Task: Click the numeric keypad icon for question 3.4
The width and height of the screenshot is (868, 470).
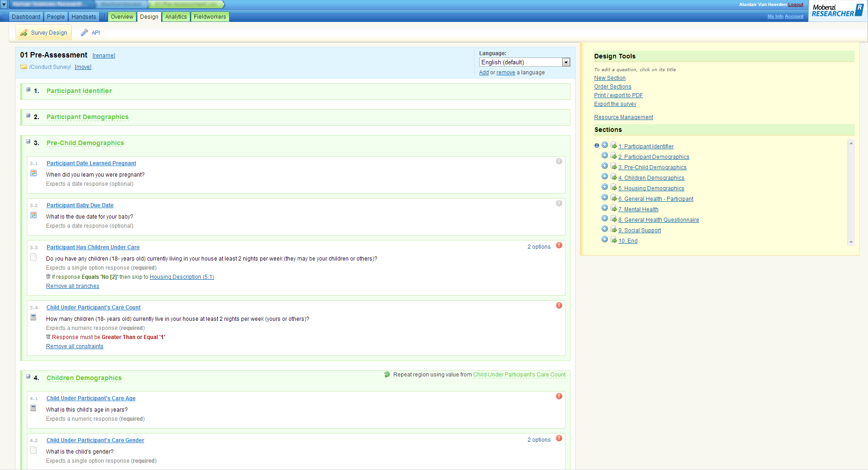Action: pyautogui.click(x=33, y=317)
